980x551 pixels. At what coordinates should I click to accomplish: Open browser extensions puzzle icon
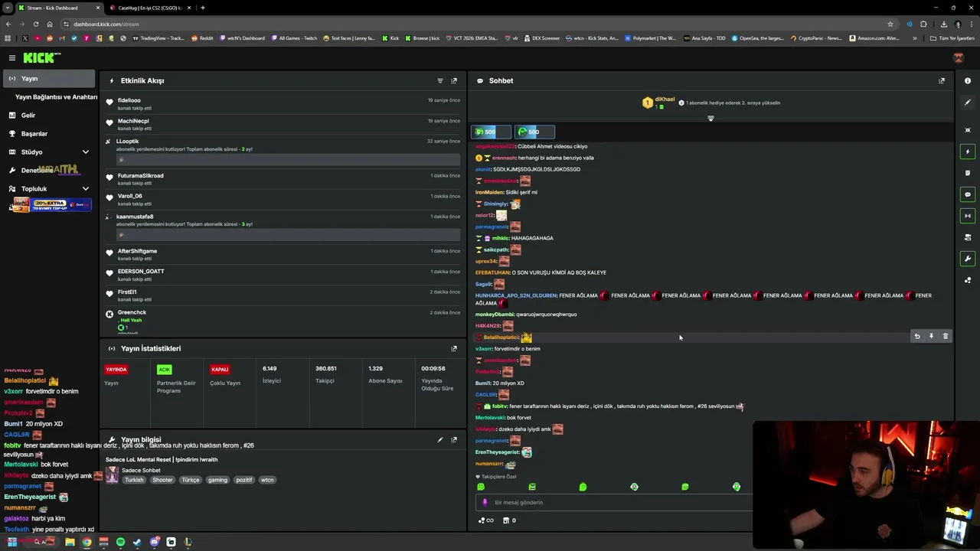[923, 24]
